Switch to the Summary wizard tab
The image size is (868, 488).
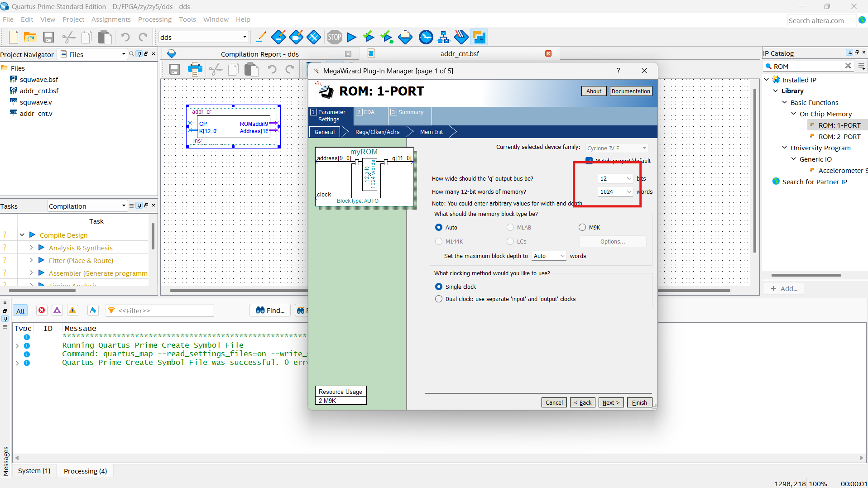pos(410,115)
